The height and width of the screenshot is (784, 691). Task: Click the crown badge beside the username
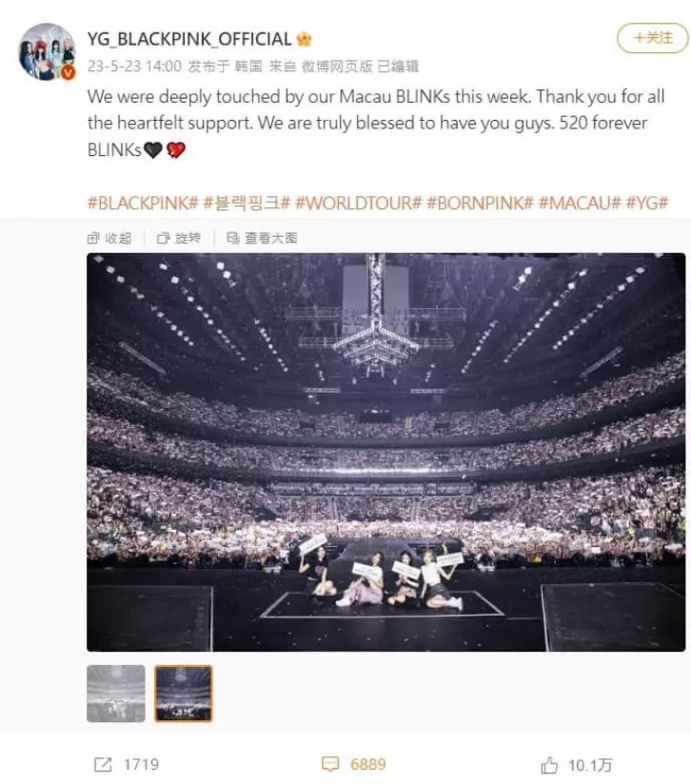point(304,39)
